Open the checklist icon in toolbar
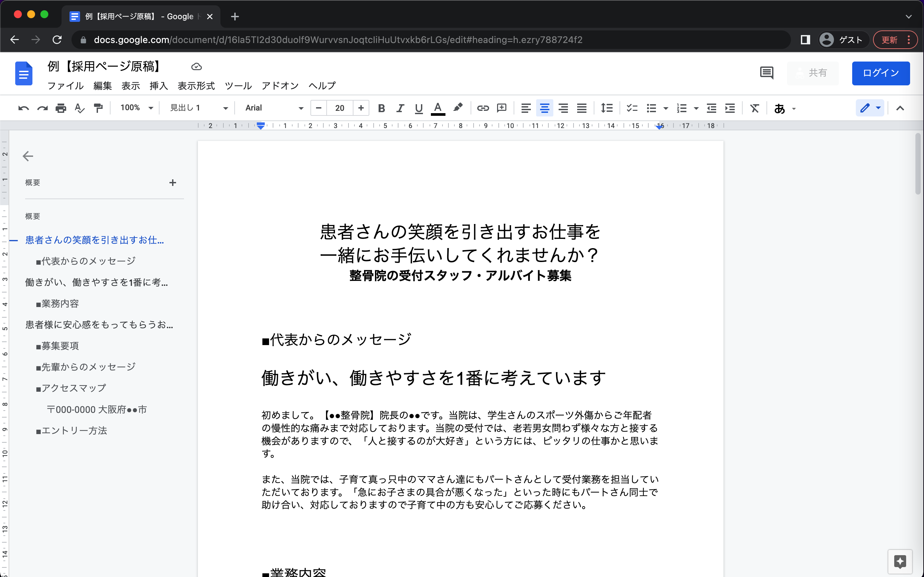The width and height of the screenshot is (924, 577). tap(632, 109)
